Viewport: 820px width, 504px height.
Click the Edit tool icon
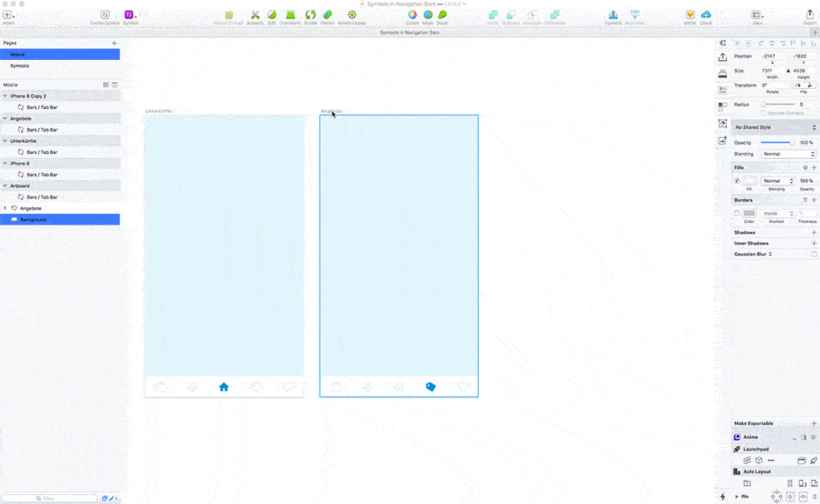[x=272, y=15]
